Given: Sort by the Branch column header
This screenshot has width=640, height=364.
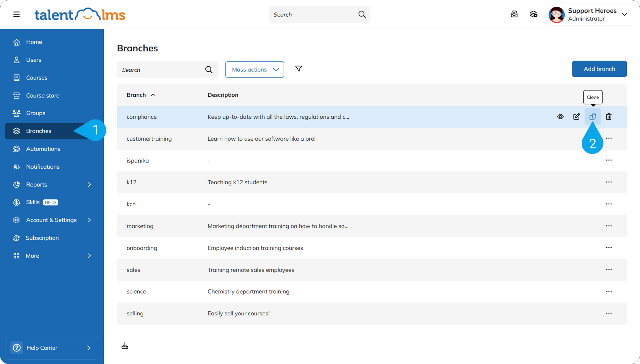Looking at the screenshot, I should click(x=141, y=95).
